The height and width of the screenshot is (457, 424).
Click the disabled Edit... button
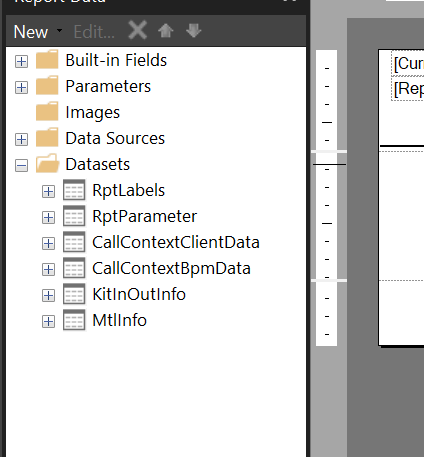pos(94,32)
